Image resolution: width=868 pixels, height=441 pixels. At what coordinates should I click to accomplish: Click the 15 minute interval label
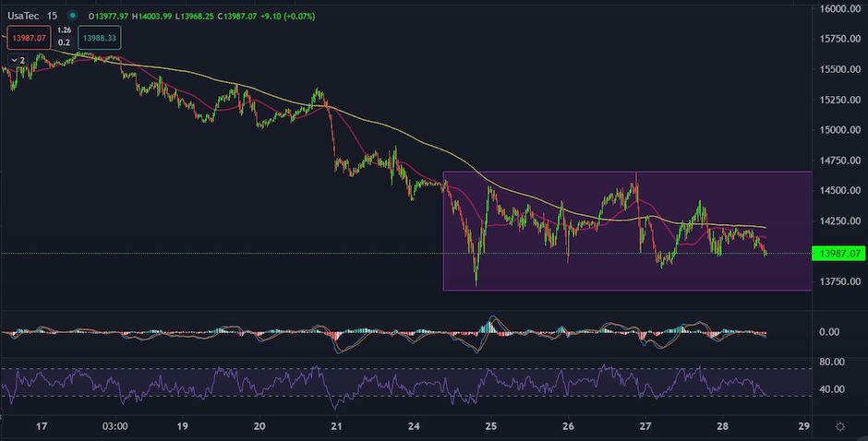click(52, 16)
